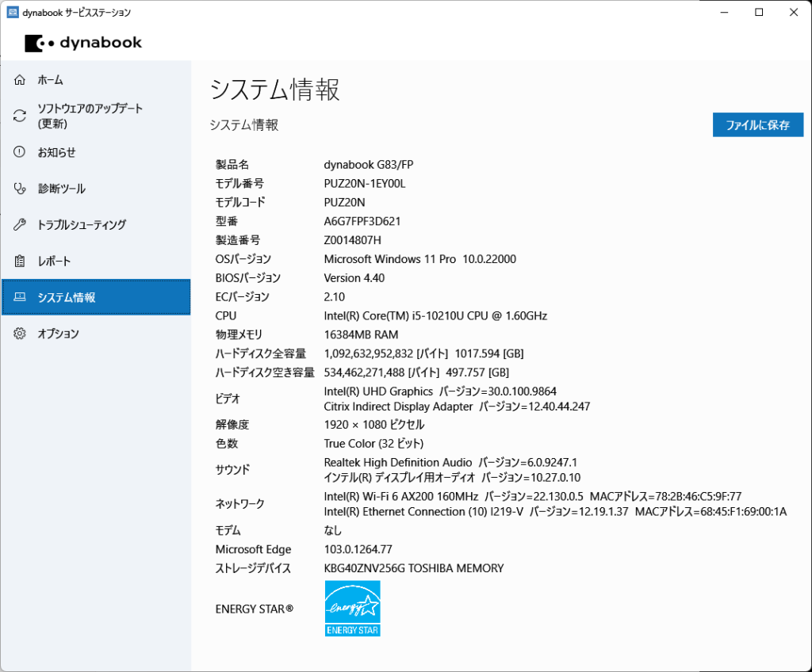Click modem value なし

click(333, 531)
